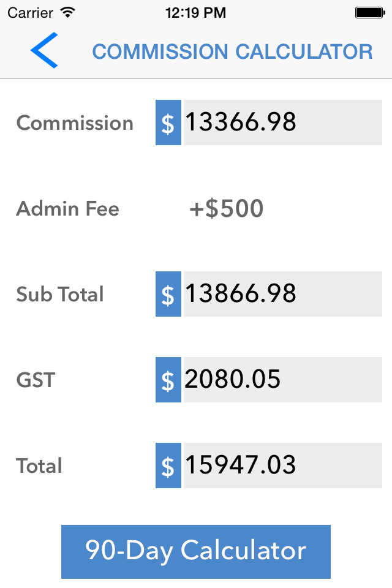
Task: Tap the blue back arrow
Action: [44, 50]
